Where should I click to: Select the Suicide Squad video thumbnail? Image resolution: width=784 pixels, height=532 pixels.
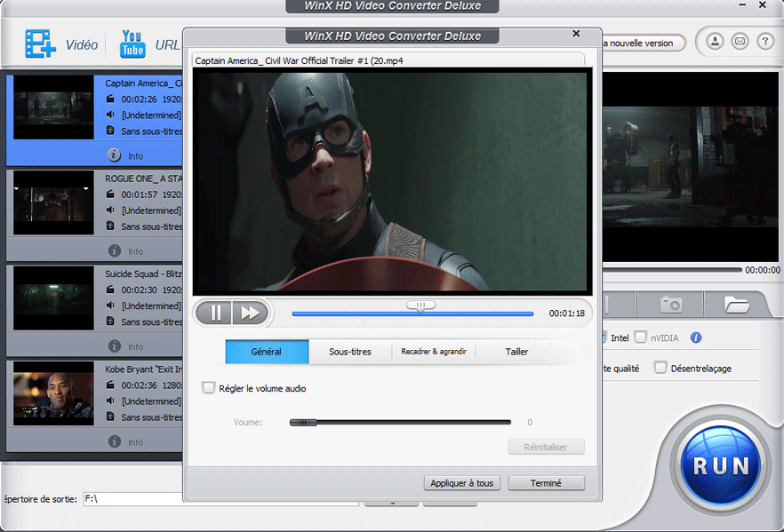pyautogui.click(x=53, y=298)
